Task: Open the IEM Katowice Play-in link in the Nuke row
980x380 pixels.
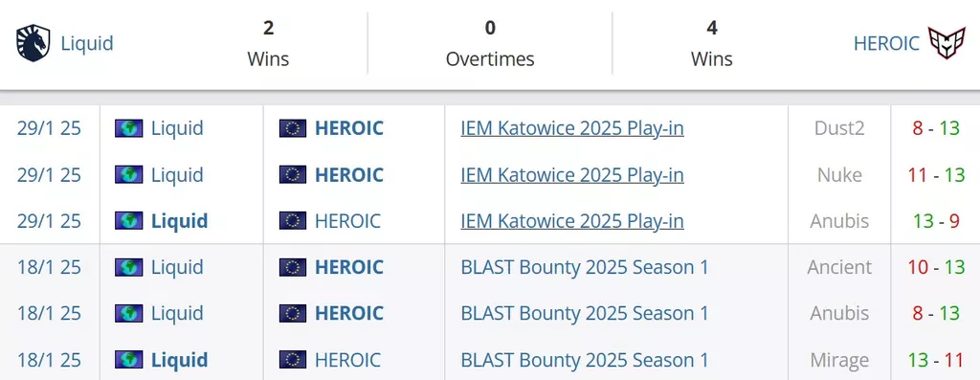Action: point(572,175)
